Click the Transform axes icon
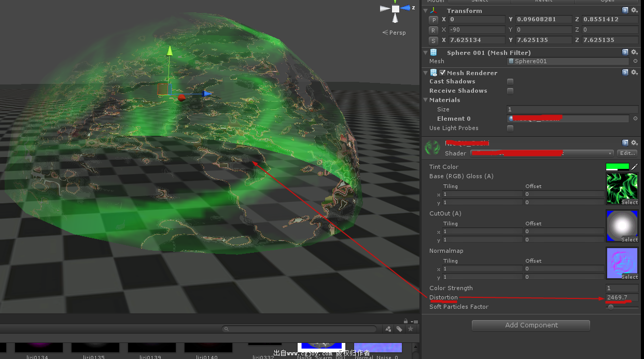The image size is (644, 359). click(x=433, y=10)
